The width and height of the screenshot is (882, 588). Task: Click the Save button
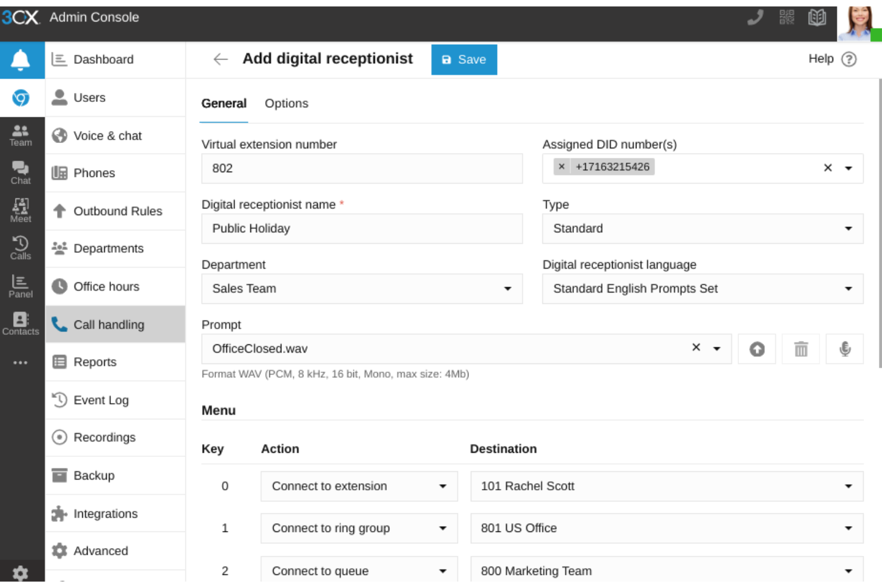(x=464, y=59)
